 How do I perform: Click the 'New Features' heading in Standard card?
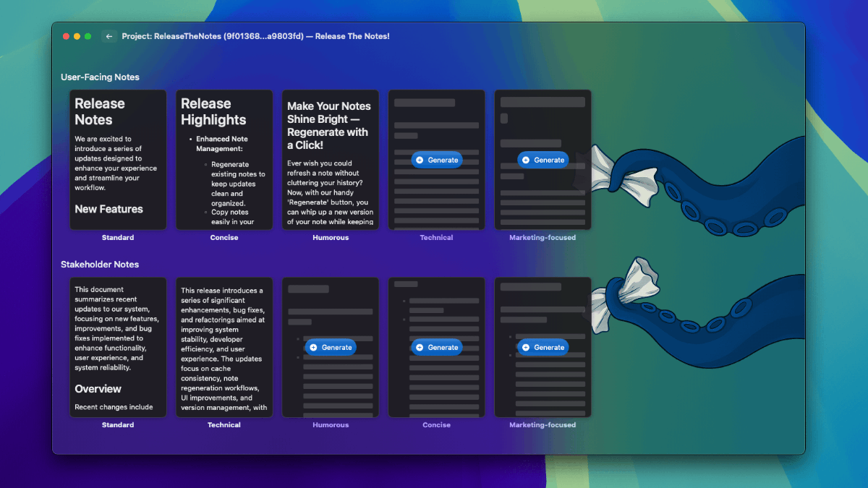(109, 209)
